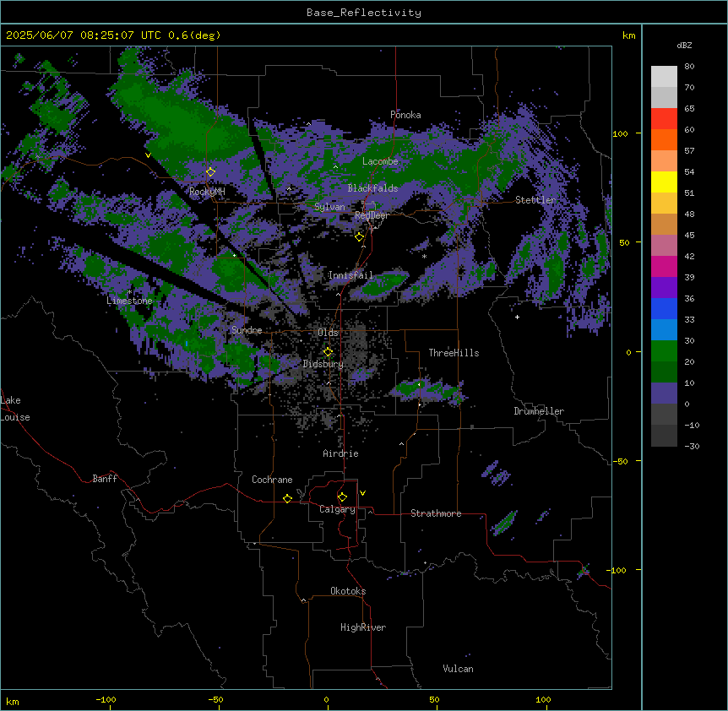Click the yellow diamond marker above Calgary label
Viewport: 728px width, 711px height.
342,497
